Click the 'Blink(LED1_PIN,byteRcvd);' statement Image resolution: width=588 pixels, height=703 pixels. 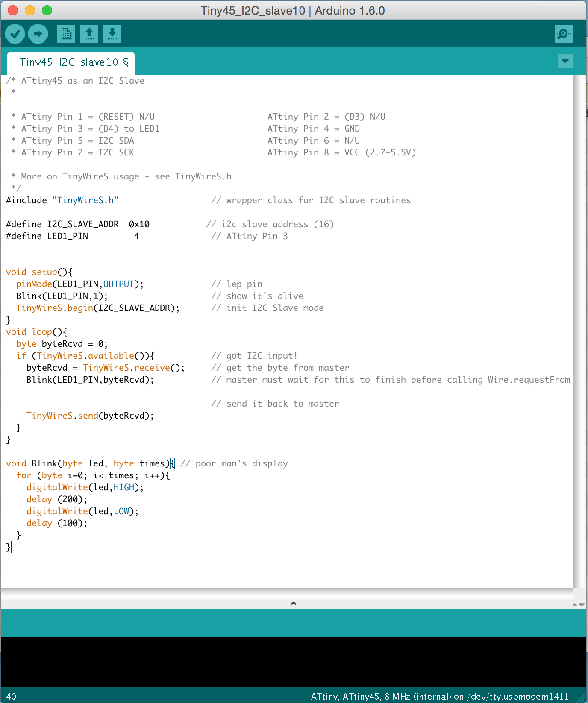pos(90,380)
